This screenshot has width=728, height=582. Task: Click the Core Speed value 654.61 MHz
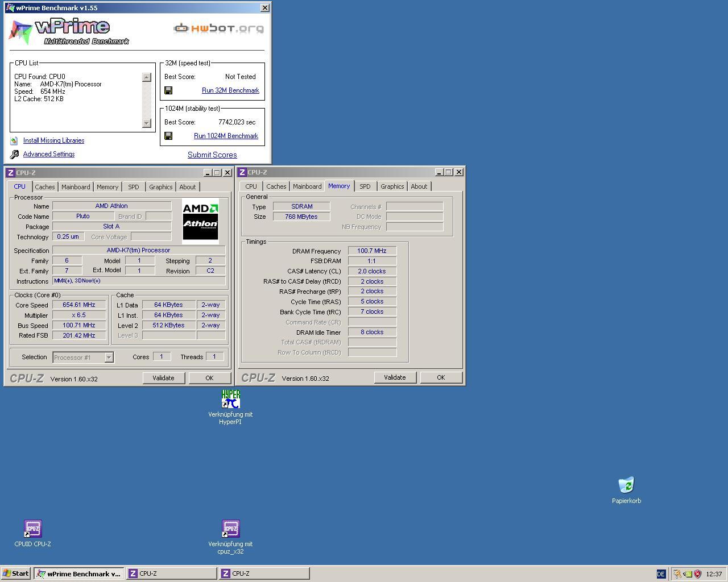pyautogui.click(x=79, y=305)
